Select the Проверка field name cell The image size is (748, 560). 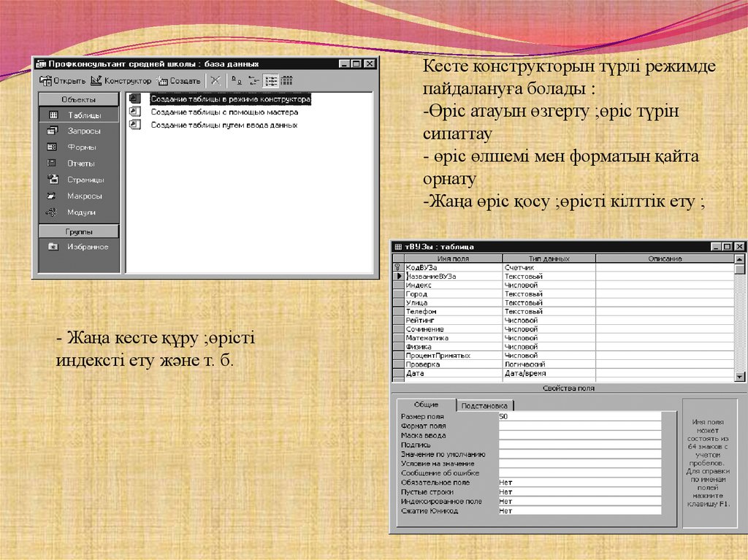tap(453, 364)
